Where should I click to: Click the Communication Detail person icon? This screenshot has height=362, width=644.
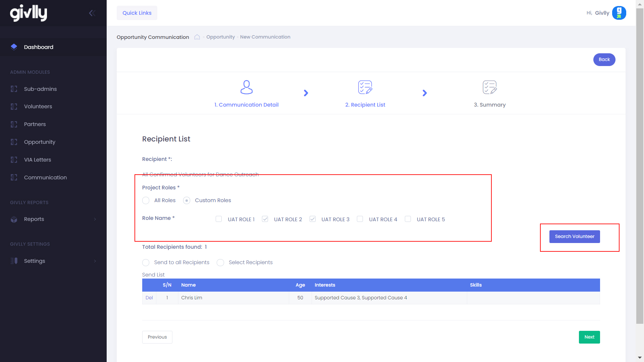(246, 87)
